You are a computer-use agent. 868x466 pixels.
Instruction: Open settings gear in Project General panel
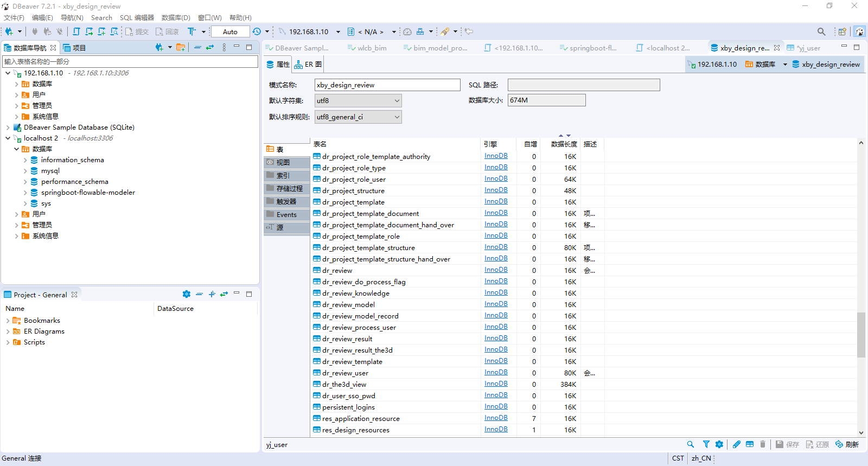pos(186,294)
